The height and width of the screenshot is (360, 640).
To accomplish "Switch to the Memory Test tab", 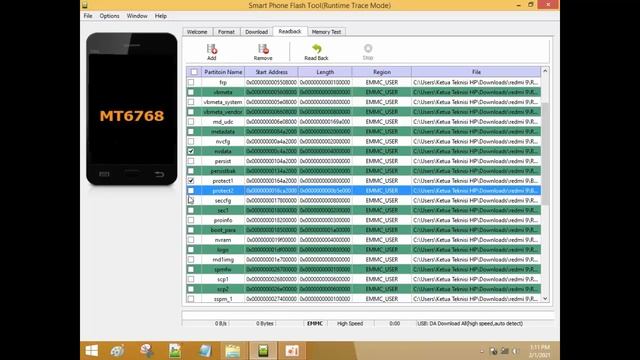I will click(x=326, y=32).
